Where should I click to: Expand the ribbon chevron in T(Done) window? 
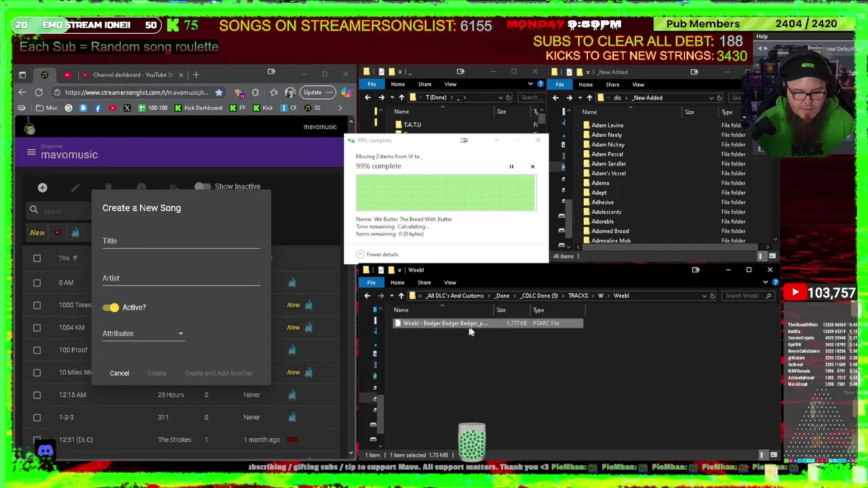[x=530, y=84]
